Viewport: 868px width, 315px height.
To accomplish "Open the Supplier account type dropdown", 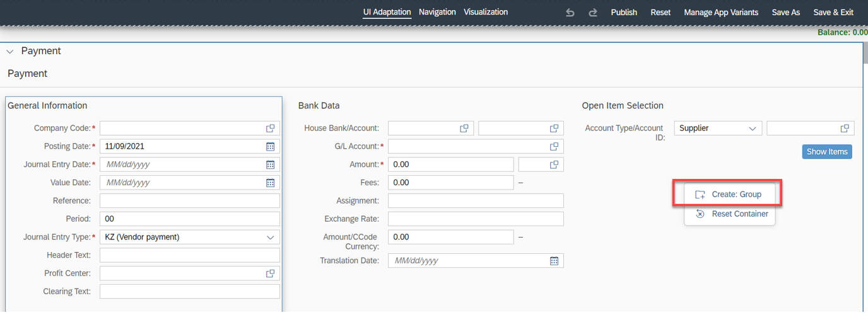I will click(718, 128).
